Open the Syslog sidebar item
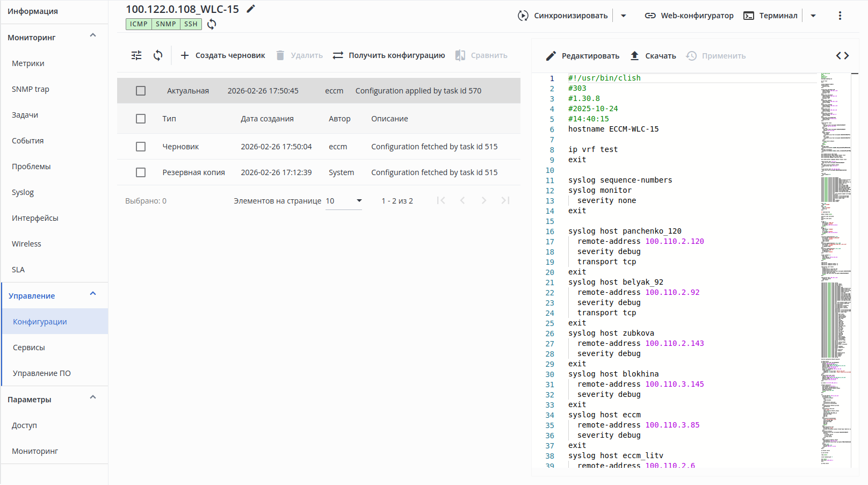 [23, 192]
